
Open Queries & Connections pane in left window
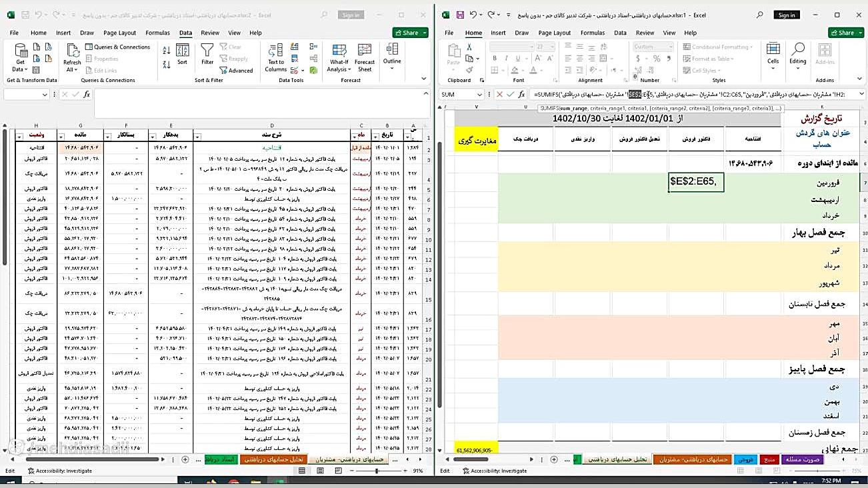click(x=117, y=47)
